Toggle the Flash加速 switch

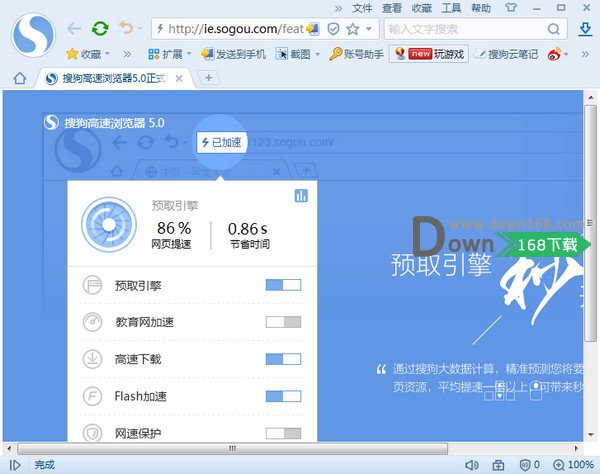(284, 396)
